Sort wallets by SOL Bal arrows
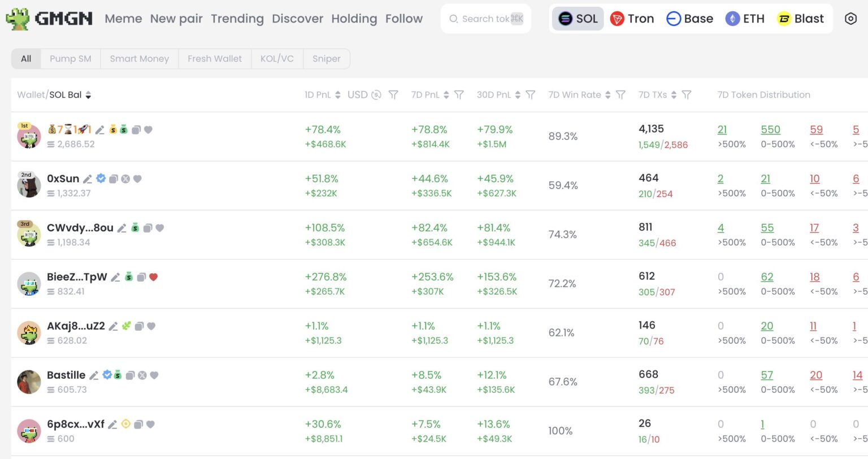The width and height of the screenshot is (868, 459). click(88, 95)
